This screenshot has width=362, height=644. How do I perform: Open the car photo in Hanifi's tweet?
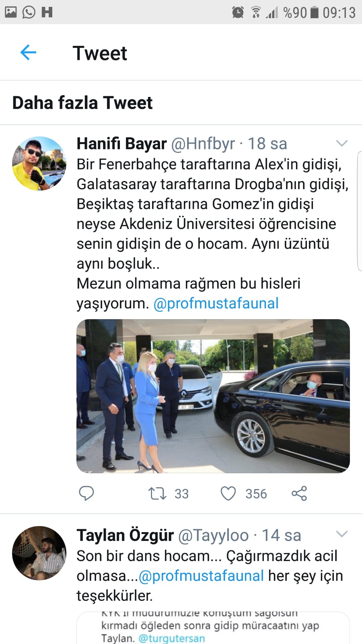213,396
